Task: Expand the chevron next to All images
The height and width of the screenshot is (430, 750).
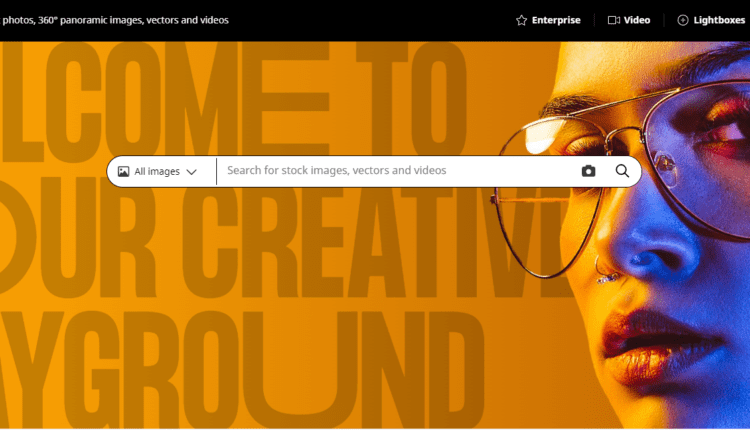Action: (191, 172)
